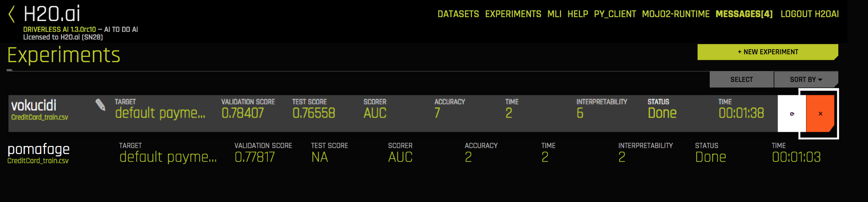Click the NA test score of pomafage
868x202 pixels.
tap(320, 157)
